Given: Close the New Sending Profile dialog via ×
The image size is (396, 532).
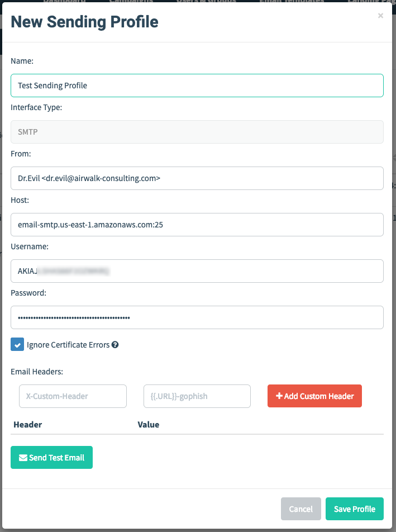Looking at the screenshot, I should coord(380,16).
